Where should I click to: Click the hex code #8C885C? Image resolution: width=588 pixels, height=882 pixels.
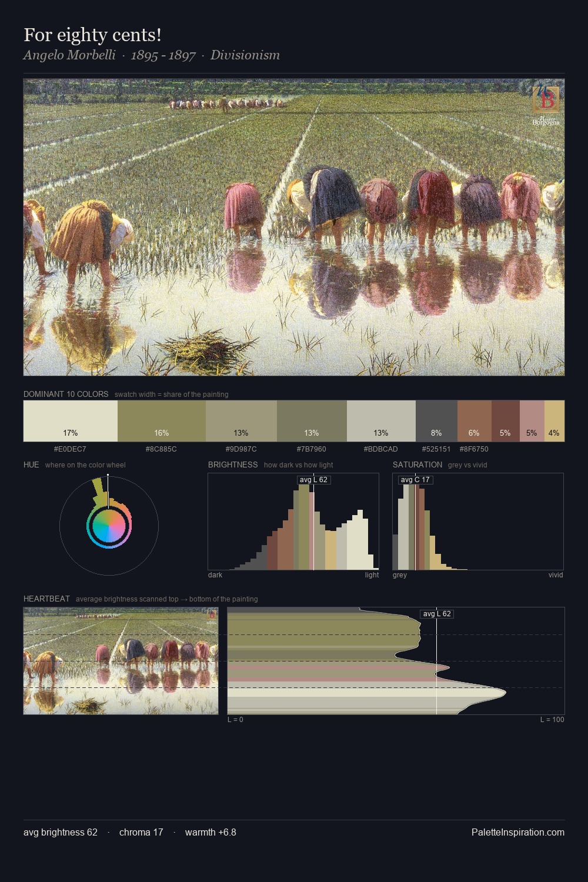161,449
